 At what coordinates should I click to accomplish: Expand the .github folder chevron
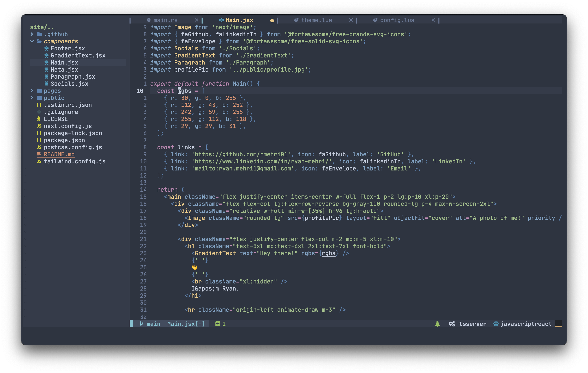(x=32, y=34)
